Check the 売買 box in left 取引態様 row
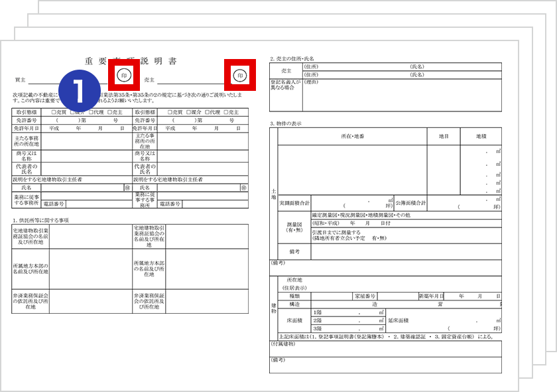This screenshot has width=557, height=392. click(54, 112)
